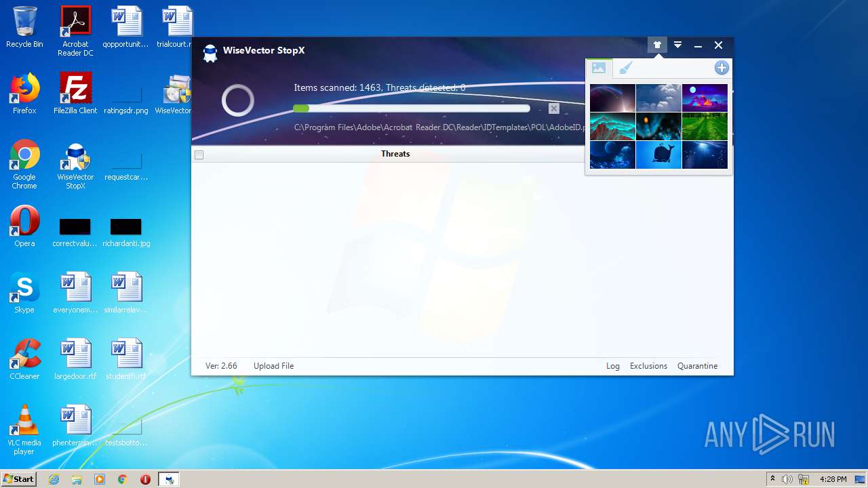Open the Windows Start menu

[18, 479]
